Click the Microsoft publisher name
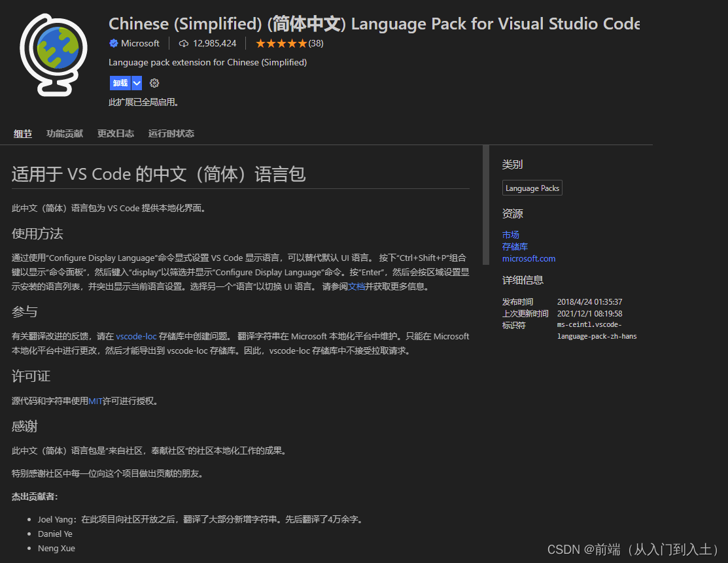The width and height of the screenshot is (728, 563). [x=140, y=43]
